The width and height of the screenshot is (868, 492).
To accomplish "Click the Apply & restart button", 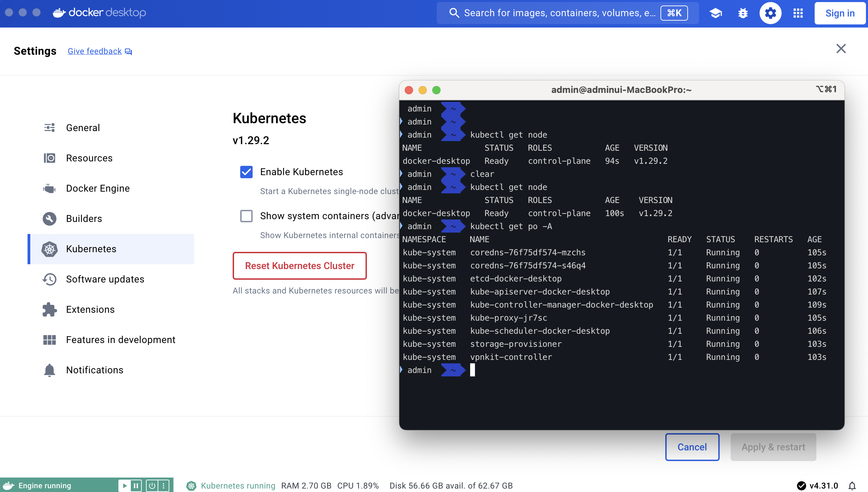I will coord(773,447).
